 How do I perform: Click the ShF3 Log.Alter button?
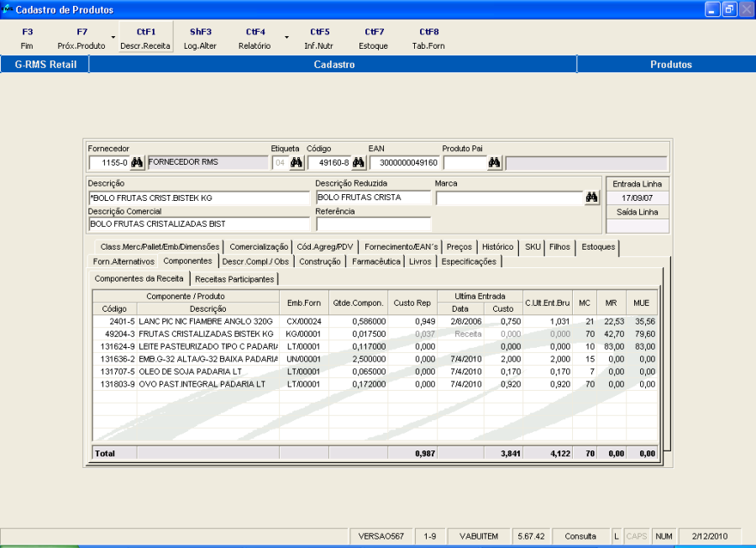[201, 39]
